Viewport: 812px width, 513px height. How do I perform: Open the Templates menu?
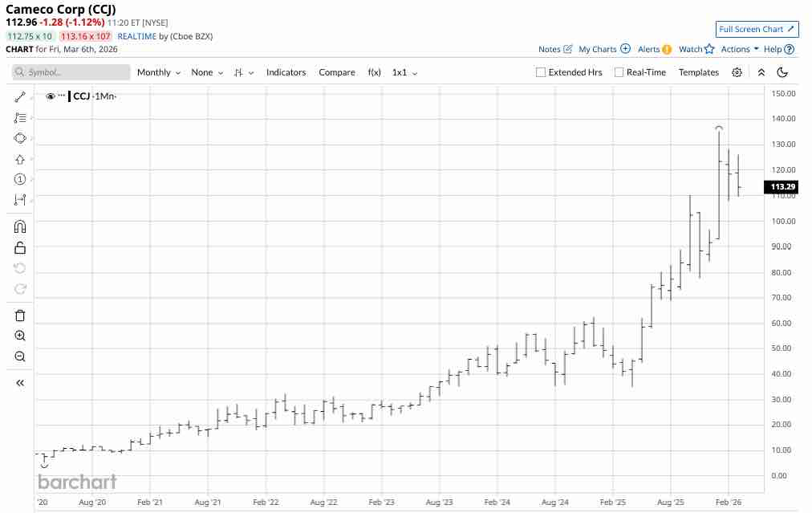[699, 72]
